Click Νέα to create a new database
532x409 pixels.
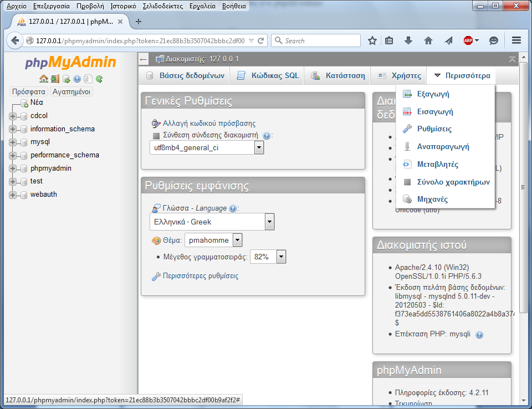pyautogui.click(x=37, y=103)
